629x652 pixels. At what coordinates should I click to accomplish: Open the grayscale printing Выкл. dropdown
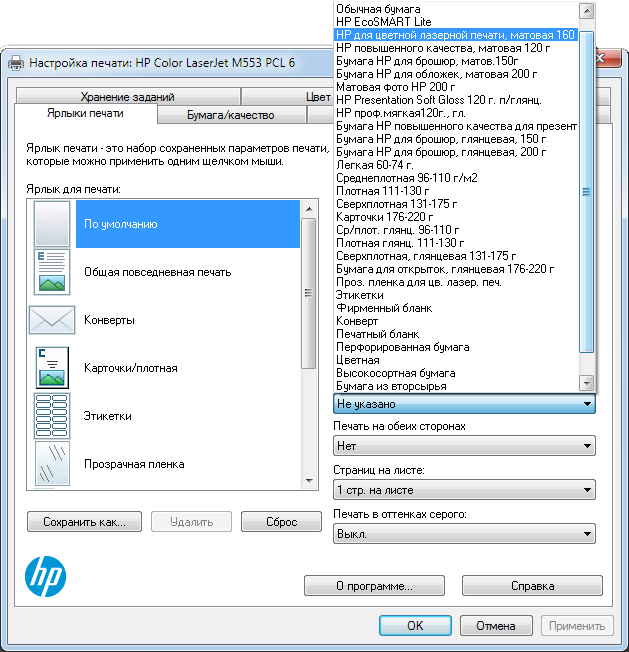[464, 533]
